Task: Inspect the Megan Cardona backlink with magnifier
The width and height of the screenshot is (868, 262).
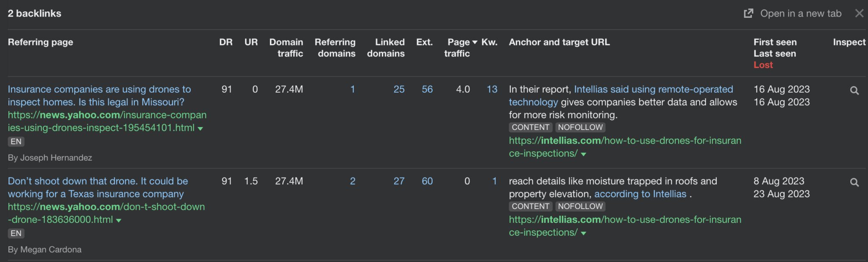Action: (854, 182)
